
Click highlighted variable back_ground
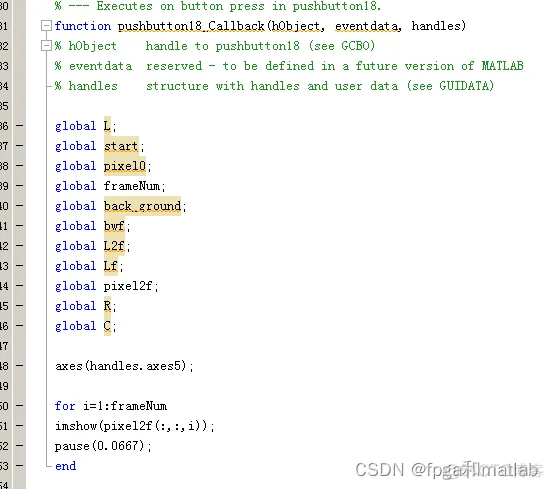click(x=142, y=206)
